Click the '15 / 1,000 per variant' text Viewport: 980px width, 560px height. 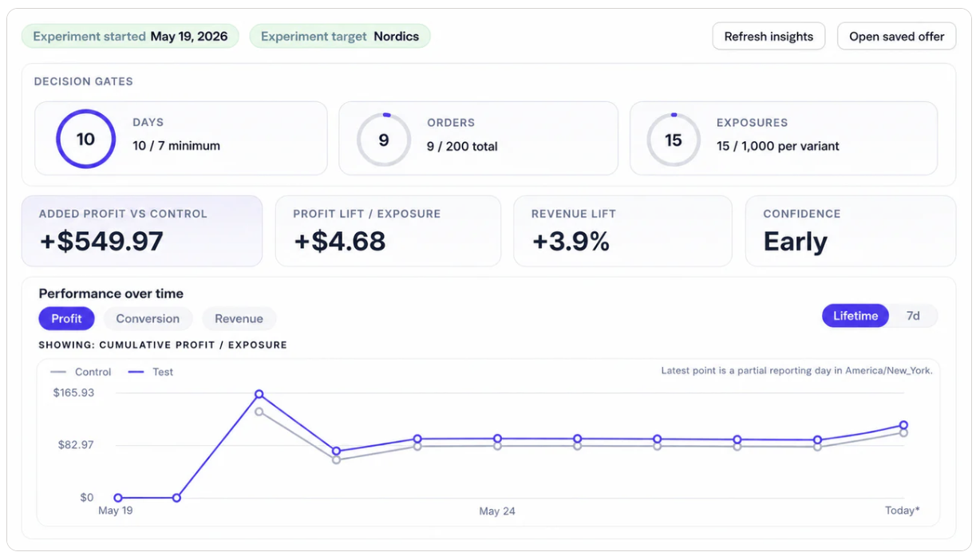click(x=777, y=146)
